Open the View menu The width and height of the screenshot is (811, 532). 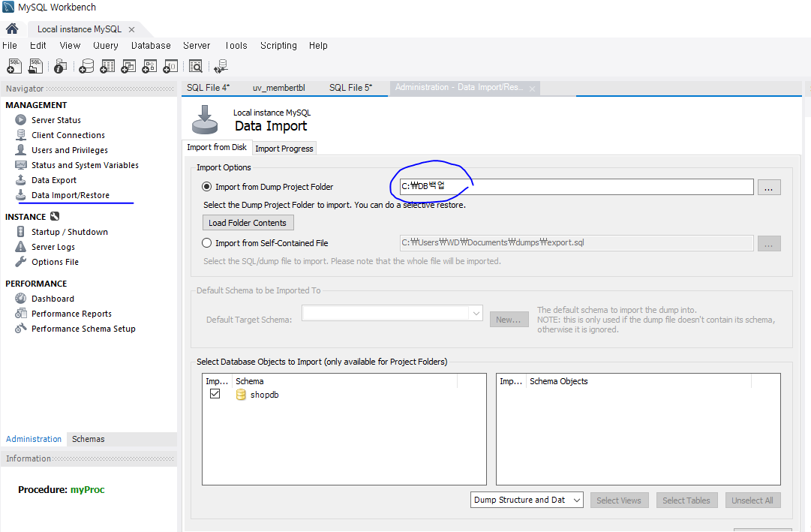(70, 46)
